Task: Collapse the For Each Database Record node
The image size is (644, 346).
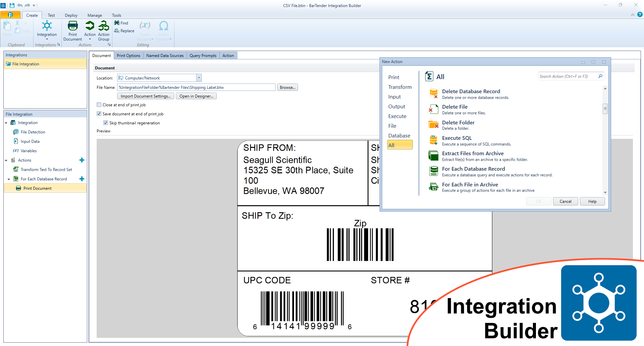Action: 9,179
